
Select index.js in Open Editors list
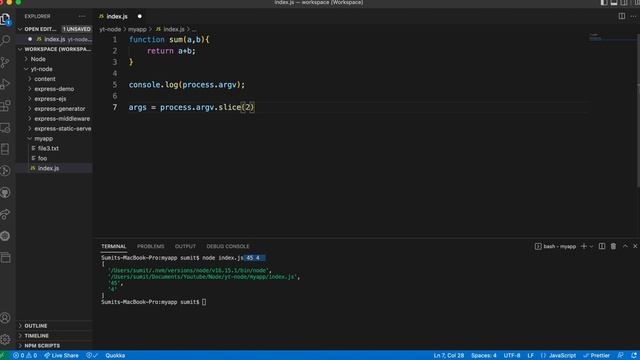click(54, 39)
